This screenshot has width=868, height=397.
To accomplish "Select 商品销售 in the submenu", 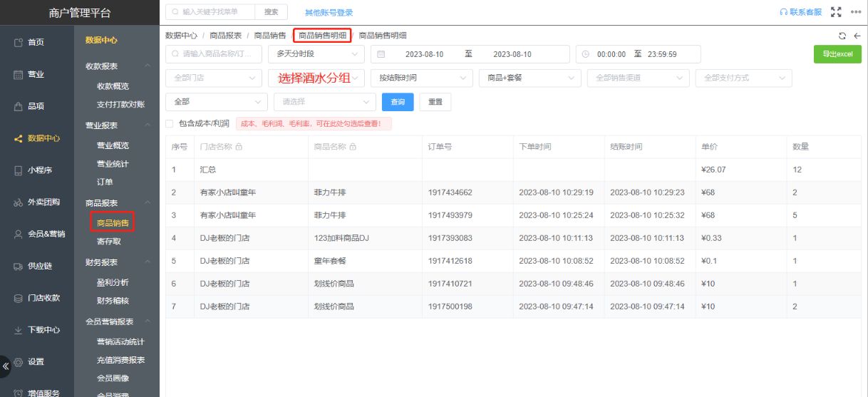I will [113, 223].
